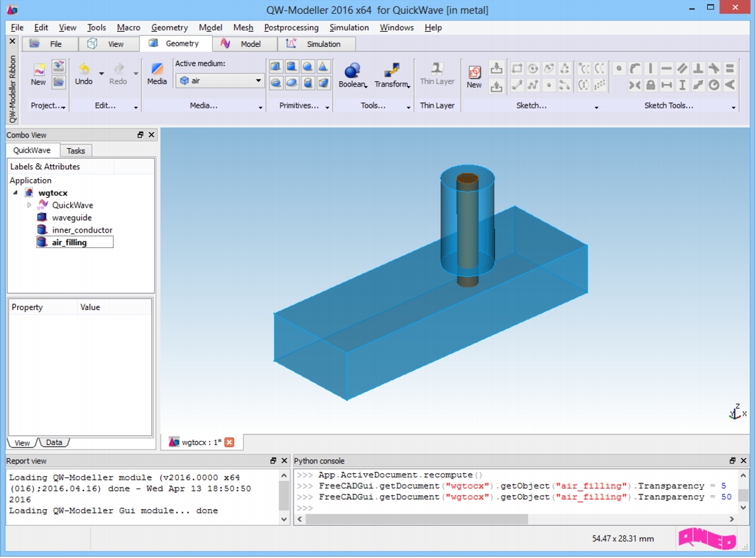Select the sketch circle tool

tap(533, 69)
